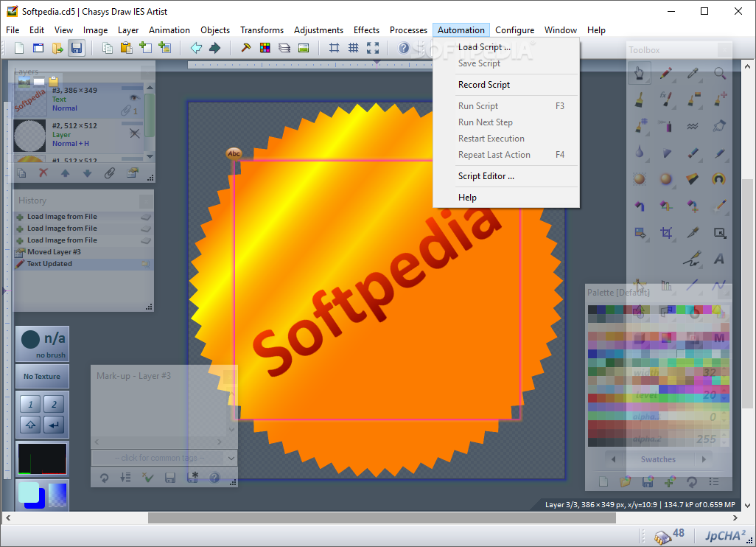Screen dimensions: 756x547
Task: Delete layer with red X in Layers panel
Action: 43,173
